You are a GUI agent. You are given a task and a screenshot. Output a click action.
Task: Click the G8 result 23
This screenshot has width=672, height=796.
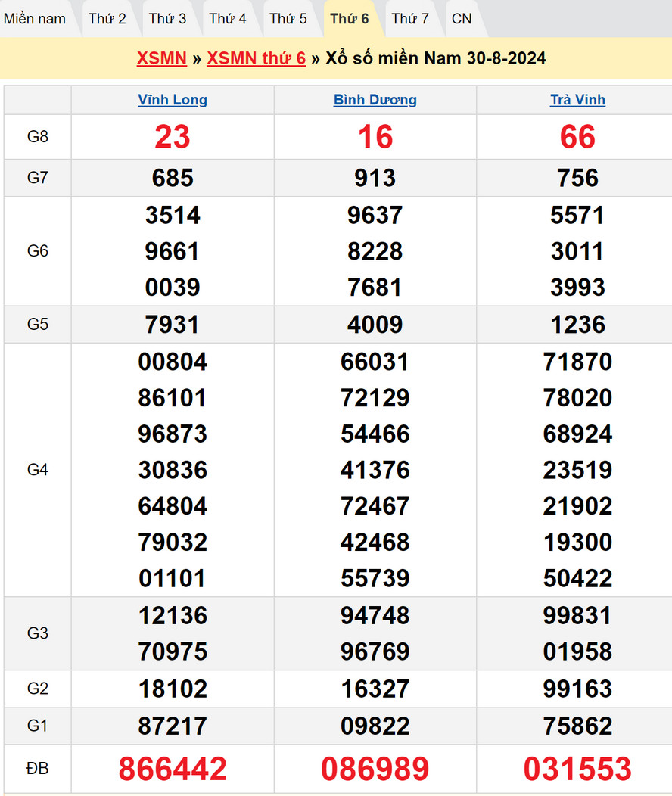coord(173,137)
